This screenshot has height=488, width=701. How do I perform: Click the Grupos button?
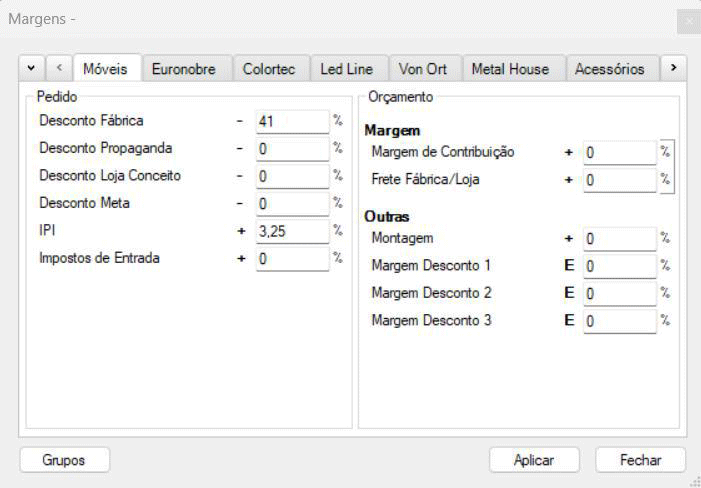pyautogui.click(x=64, y=460)
